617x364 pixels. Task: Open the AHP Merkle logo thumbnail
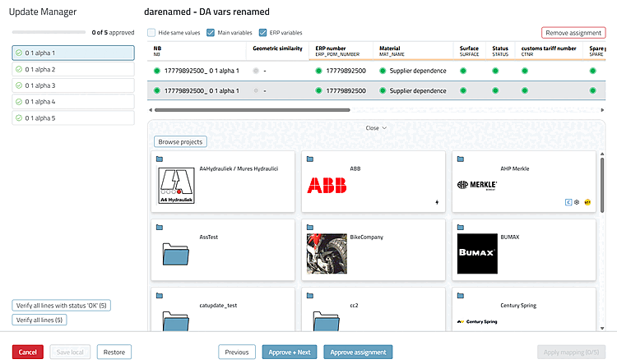(477, 185)
